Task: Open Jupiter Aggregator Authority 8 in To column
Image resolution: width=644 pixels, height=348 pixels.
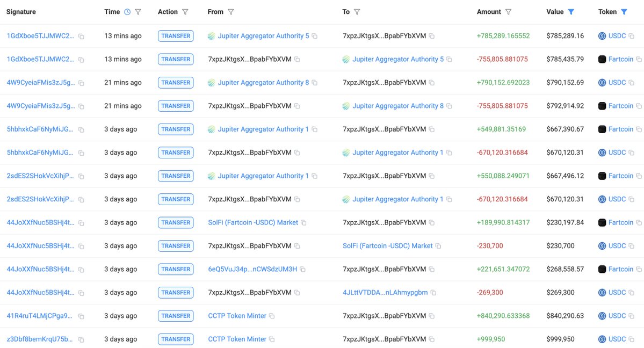Action: (398, 106)
